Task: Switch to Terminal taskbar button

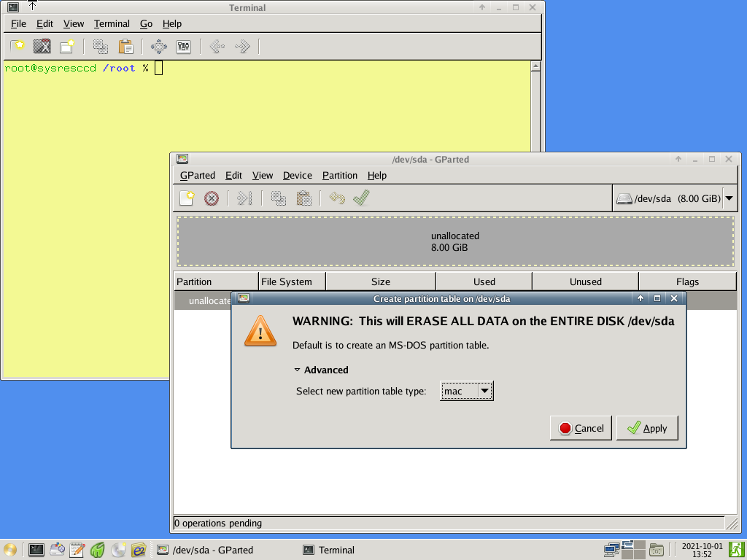Action: (329, 550)
